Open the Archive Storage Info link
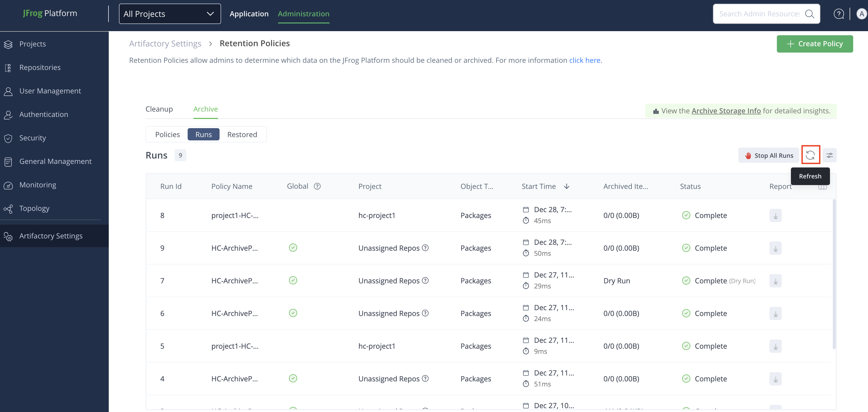This screenshot has width=868, height=412. [x=726, y=111]
